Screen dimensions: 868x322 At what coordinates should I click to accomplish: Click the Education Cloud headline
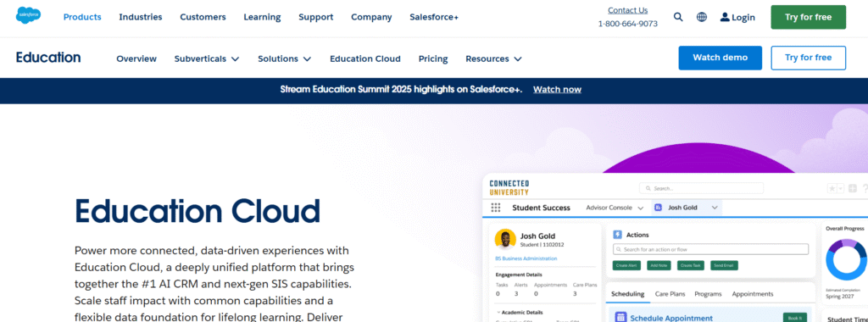pos(198,211)
